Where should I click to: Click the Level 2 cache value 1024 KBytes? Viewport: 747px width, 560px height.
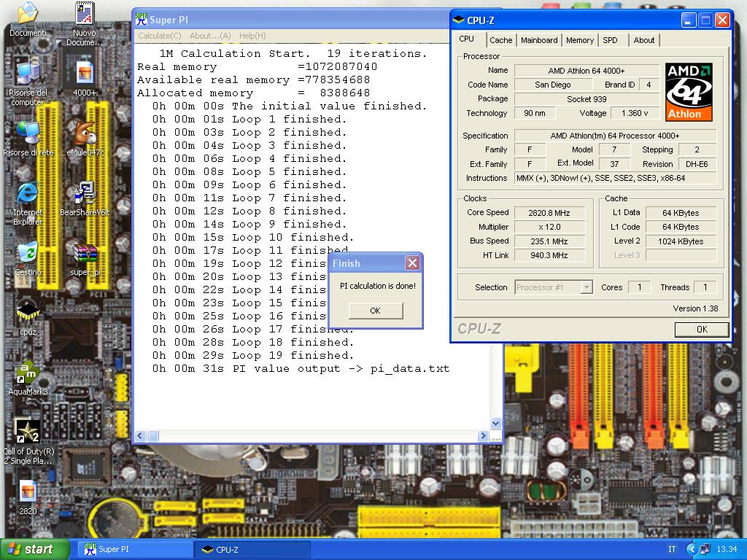(681, 241)
